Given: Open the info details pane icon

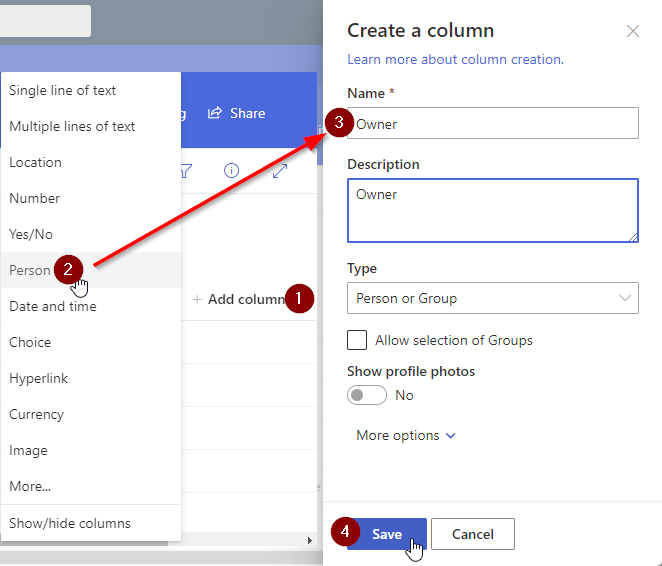Looking at the screenshot, I should point(232,171).
